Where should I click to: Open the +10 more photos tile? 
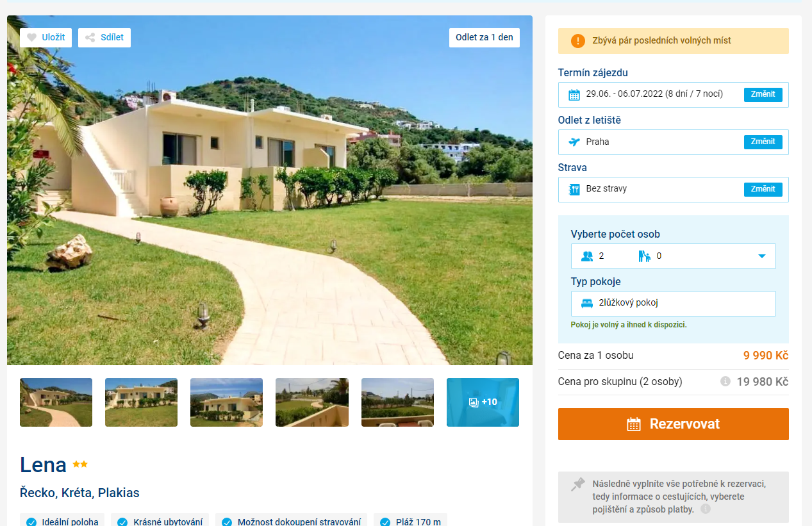pyautogui.click(x=483, y=402)
